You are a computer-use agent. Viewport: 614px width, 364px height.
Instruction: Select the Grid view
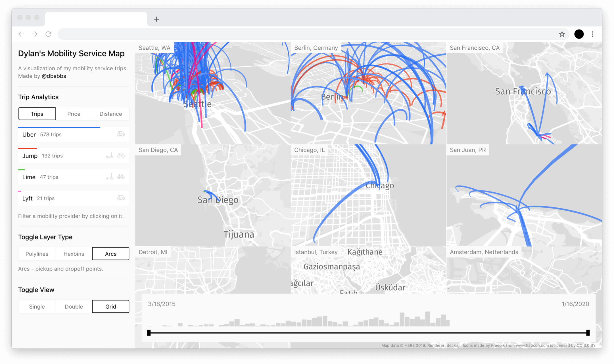[111, 306]
